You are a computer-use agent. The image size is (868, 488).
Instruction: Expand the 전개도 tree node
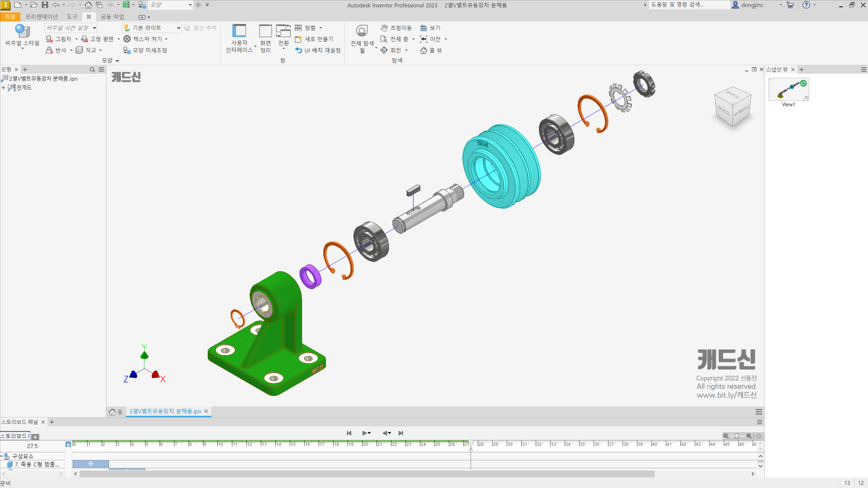click(3, 88)
